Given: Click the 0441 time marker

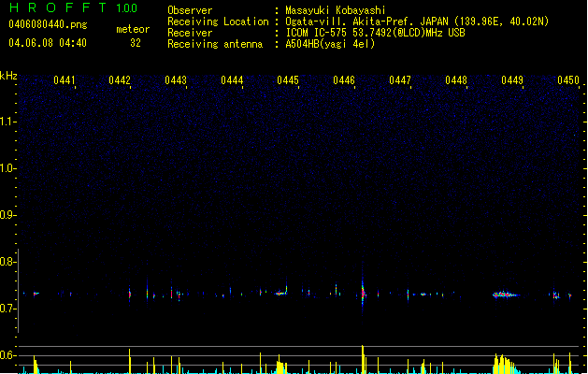Looking at the screenshot, I should [65, 80].
